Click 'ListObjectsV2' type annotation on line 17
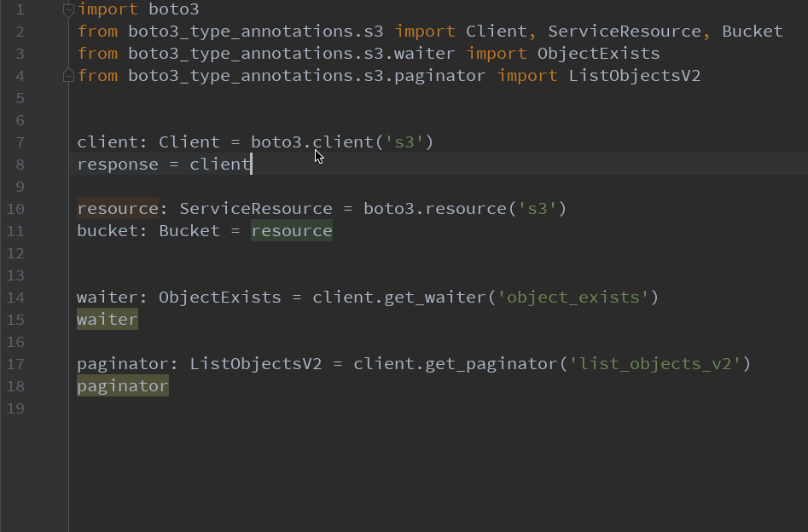The image size is (808, 532). pyautogui.click(x=256, y=363)
